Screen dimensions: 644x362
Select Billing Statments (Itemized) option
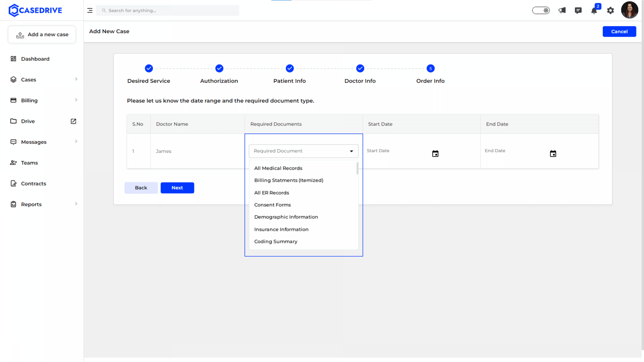303,180
